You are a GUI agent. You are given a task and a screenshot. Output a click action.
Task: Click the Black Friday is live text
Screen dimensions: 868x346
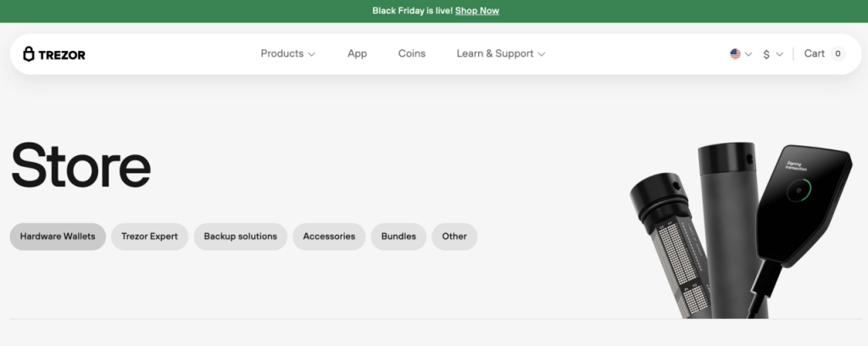pos(413,10)
